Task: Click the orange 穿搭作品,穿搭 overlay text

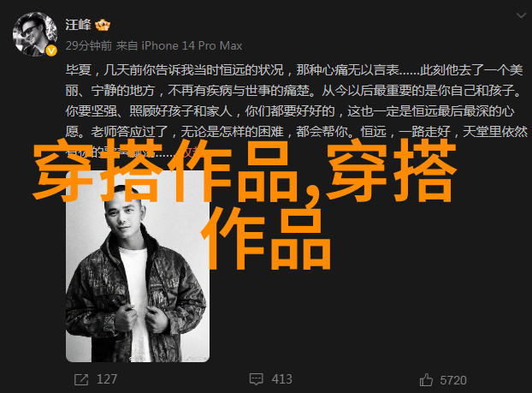Action: pos(245,171)
